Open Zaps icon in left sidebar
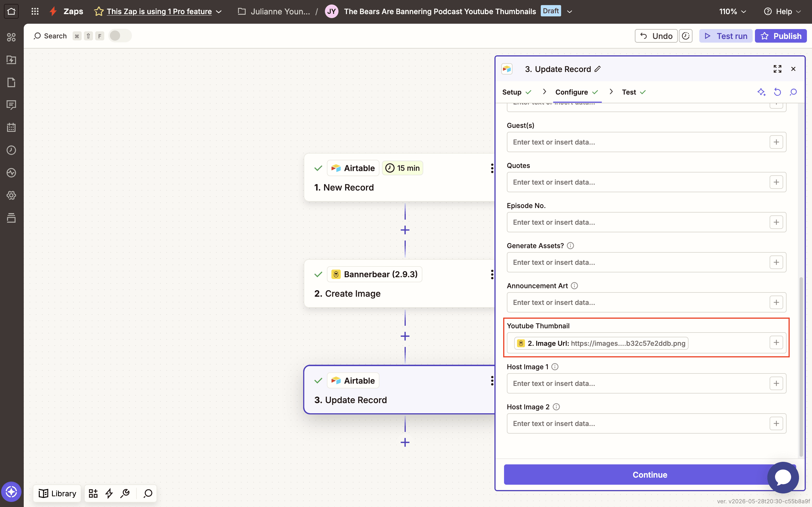The image size is (812, 507). [11, 60]
